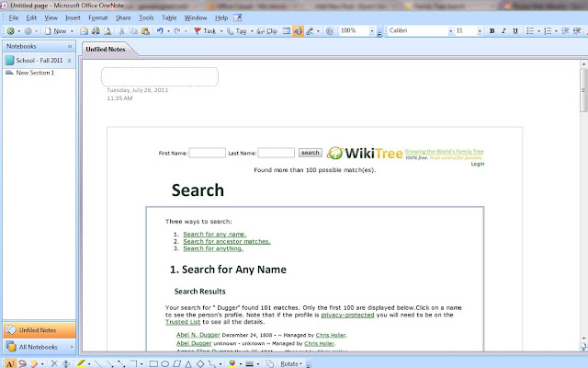Open the font size 11 dropdown
This screenshot has height=368, width=588.
[480, 31]
